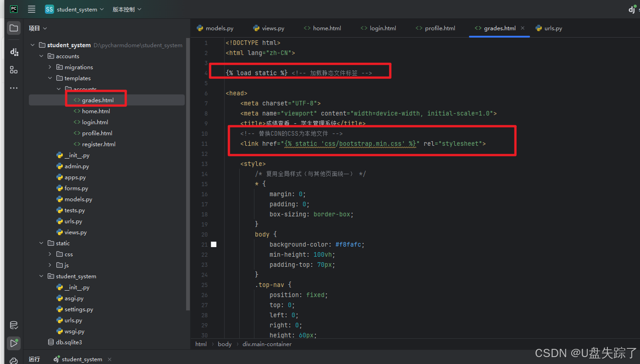Open the 项目 view dropdown
The width and height of the screenshot is (640, 364).
pos(38,28)
